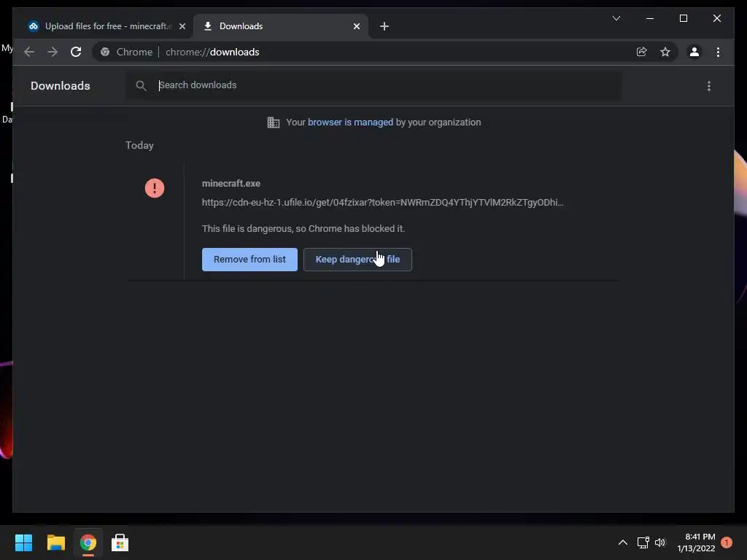The width and height of the screenshot is (747, 560).
Task: Close the Downloads tab
Action: (357, 26)
